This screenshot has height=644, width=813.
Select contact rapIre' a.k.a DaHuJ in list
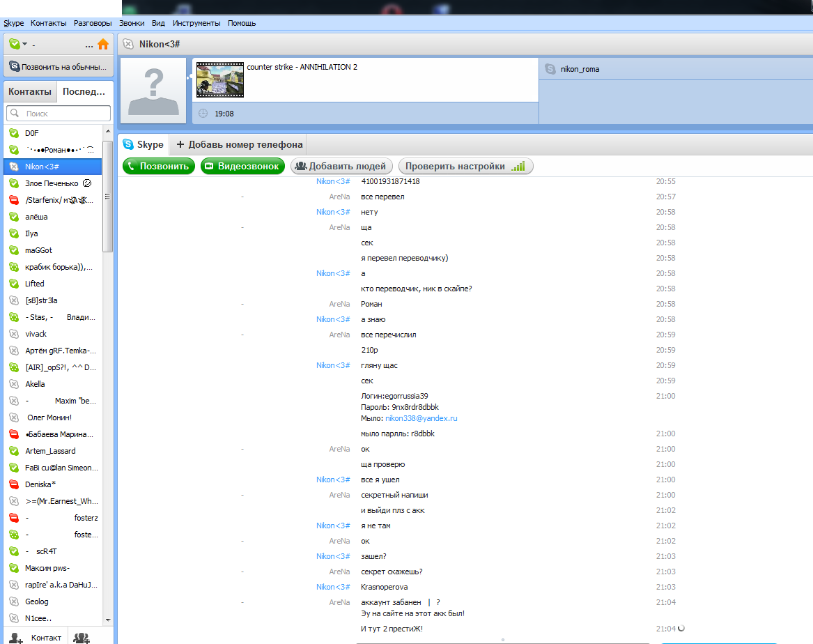(x=53, y=585)
